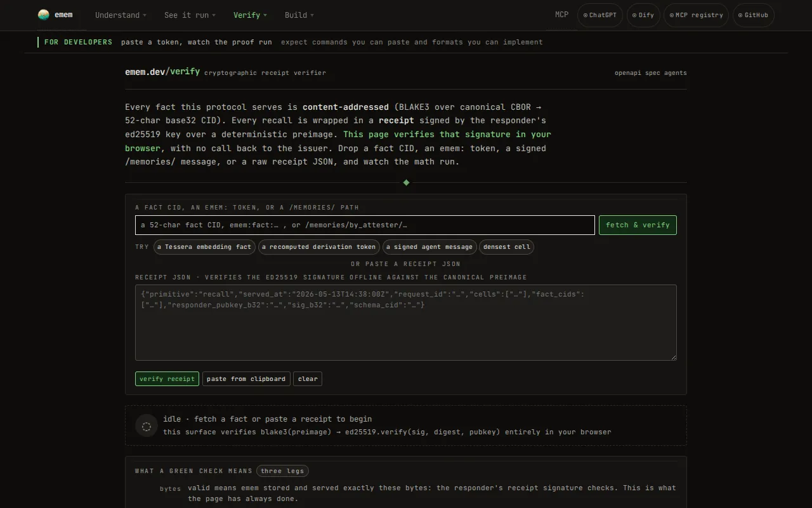Open the Dify integration link
Viewport: 812px width, 508px height.
pos(643,15)
